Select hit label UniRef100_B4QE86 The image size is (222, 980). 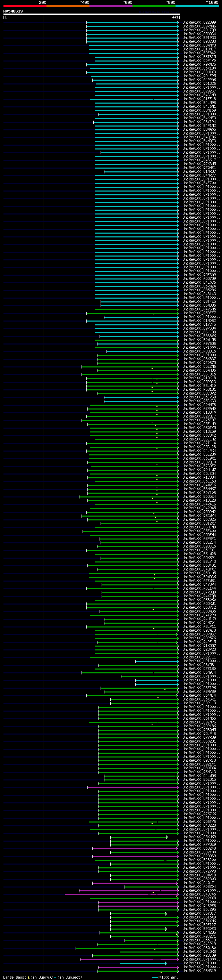pyautogui.click(x=199, y=137)
